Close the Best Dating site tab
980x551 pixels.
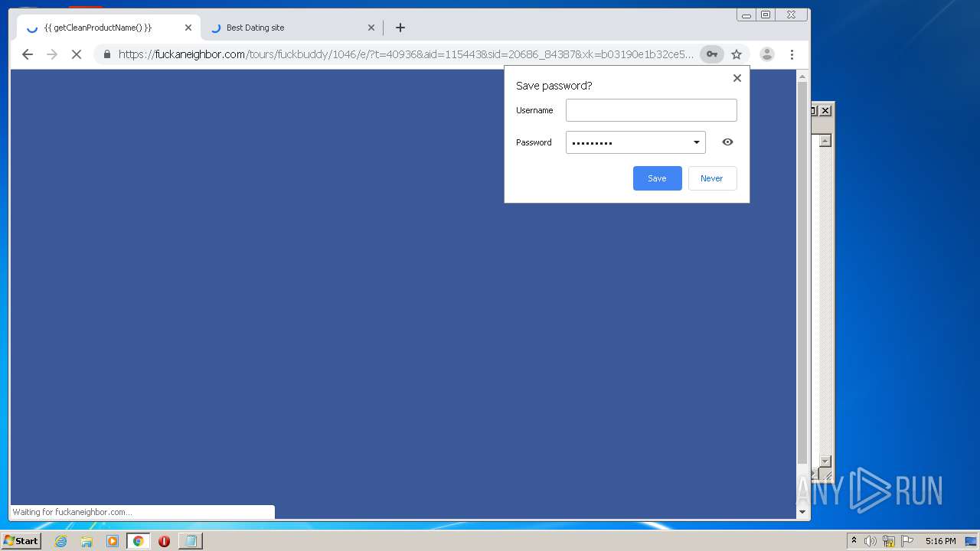[x=371, y=28]
